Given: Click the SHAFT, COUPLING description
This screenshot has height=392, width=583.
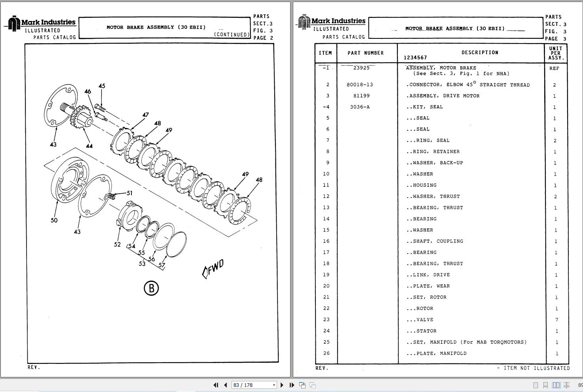Looking at the screenshot, I should 434,241.
